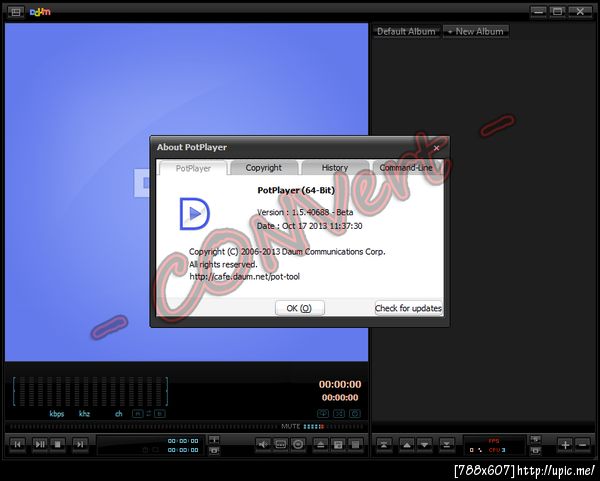The width and height of the screenshot is (600, 481).
Task: Open the Command-Line tab
Action: [406, 168]
